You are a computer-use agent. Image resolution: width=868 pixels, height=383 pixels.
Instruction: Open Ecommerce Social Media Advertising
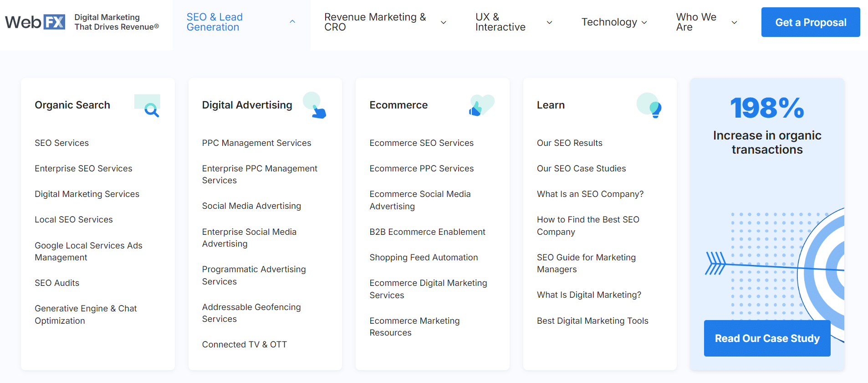420,200
